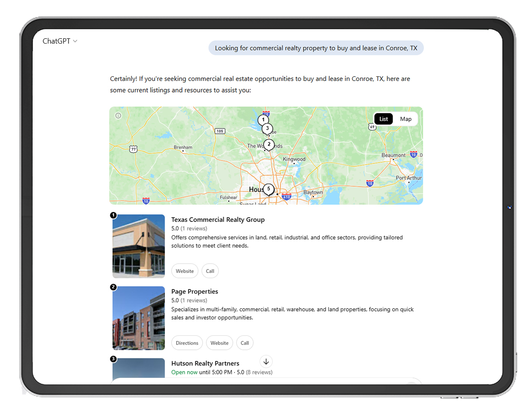The image size is (532, 414).
Task: Click the map info icon
Action: [x=118, y=115]
